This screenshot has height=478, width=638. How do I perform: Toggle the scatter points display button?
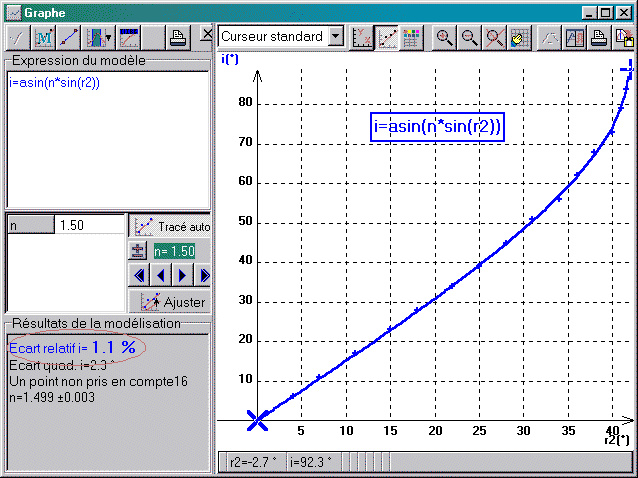tap(386, 38)
